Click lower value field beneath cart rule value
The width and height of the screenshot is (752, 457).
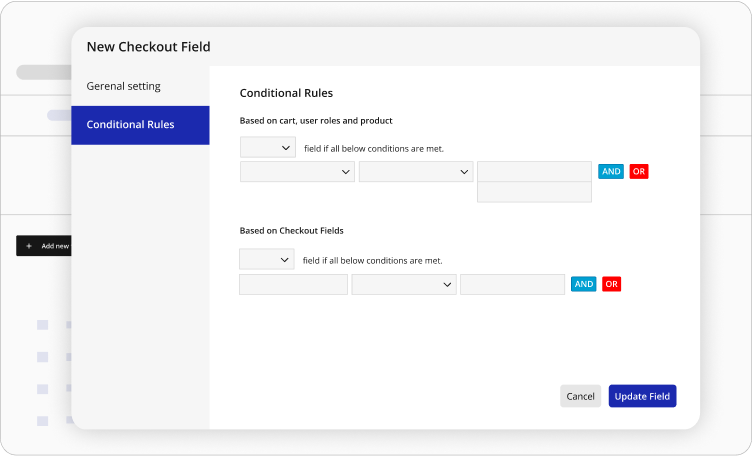pyautogui.click(x=534, y=193)
